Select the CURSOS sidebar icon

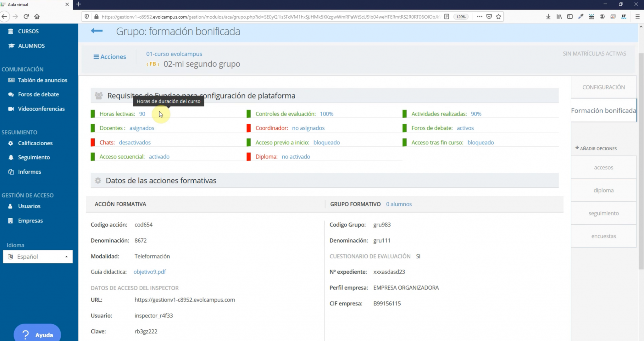[11, 31]
